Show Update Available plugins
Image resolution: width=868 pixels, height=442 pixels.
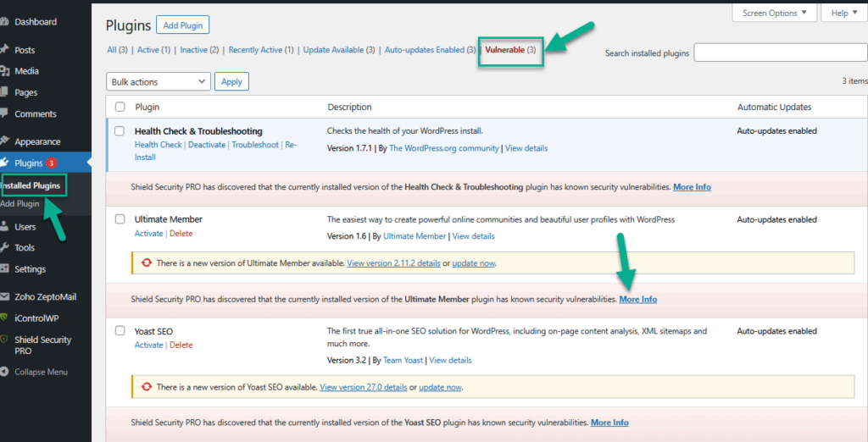coord(339,50)
